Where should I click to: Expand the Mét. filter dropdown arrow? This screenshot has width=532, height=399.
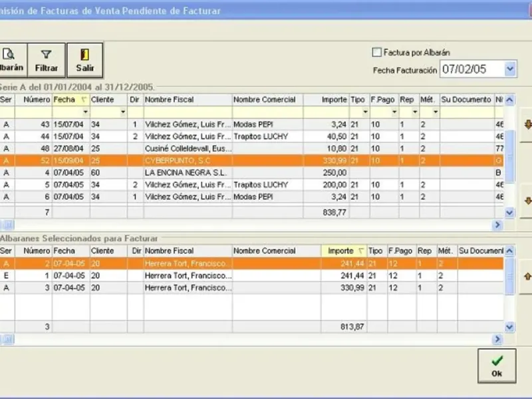436,112
